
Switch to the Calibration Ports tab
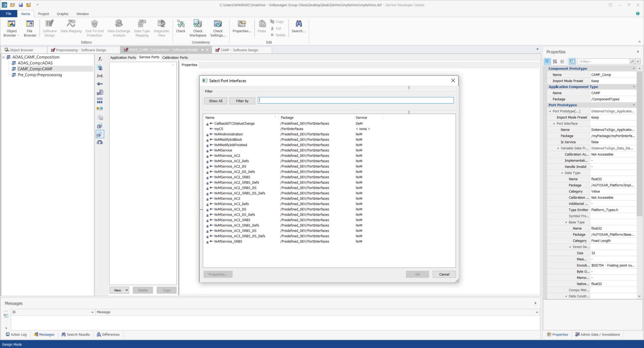(175, 58)
